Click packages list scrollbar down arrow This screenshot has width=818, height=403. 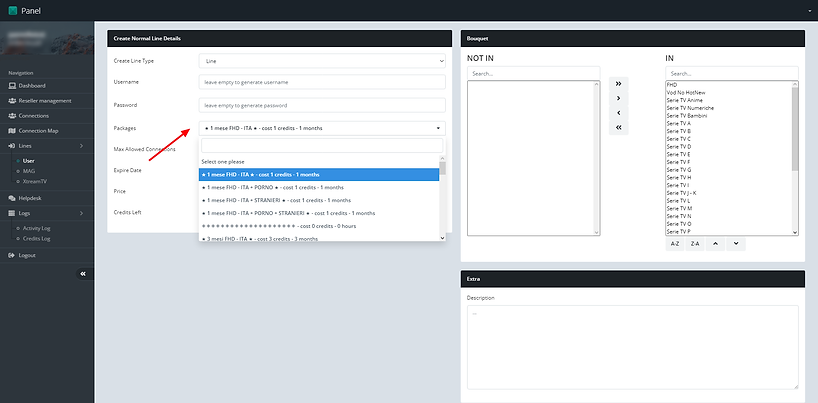coord(442,238)
